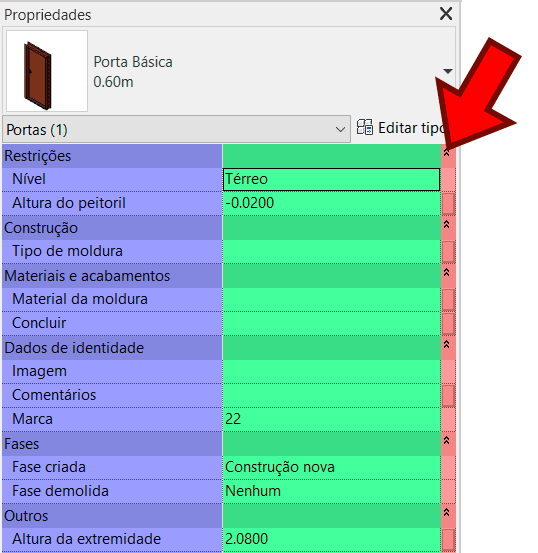538x553 pixels.
Task: Collapse the Dados de identidade section
Action: click(447, 345)
